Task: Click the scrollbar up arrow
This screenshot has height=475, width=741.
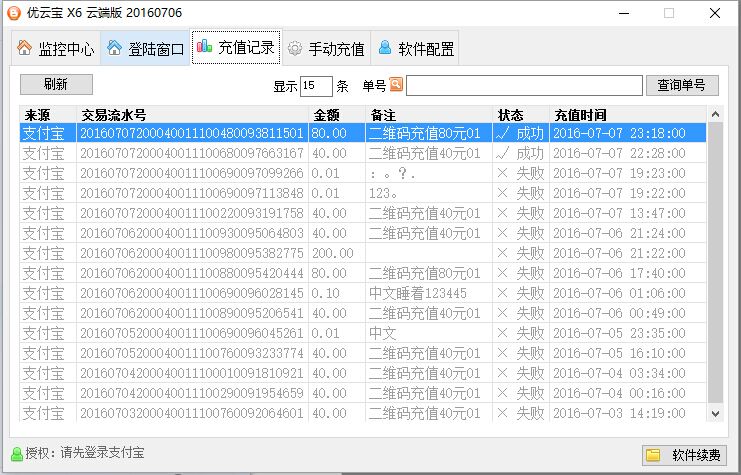Action: [x=715, y=113]
